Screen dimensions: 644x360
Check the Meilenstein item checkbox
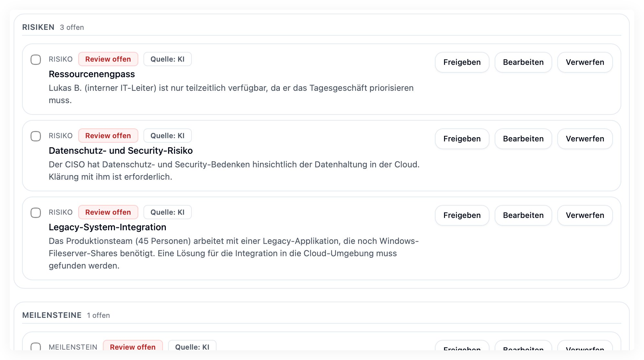pyautogui.click(x=36, y=347)
